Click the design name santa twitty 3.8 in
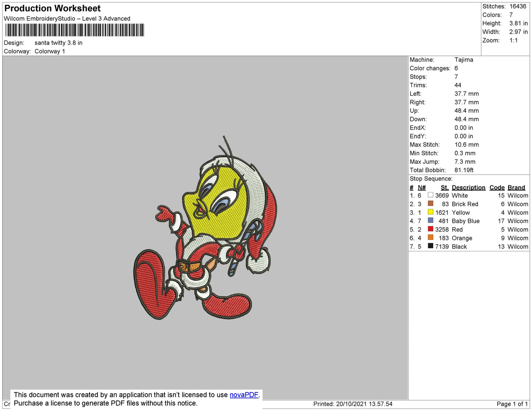This screenshot has width=532, height=411. click(59, 43)
